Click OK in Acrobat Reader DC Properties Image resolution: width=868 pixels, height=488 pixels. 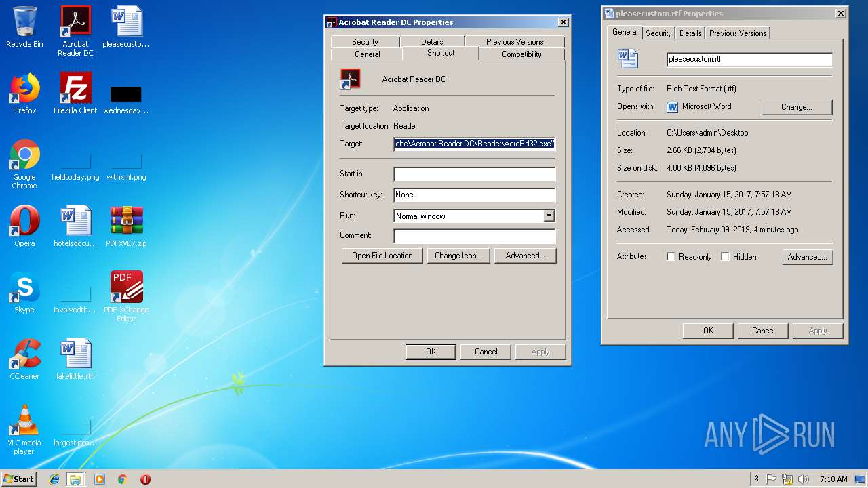pos(431,352)
